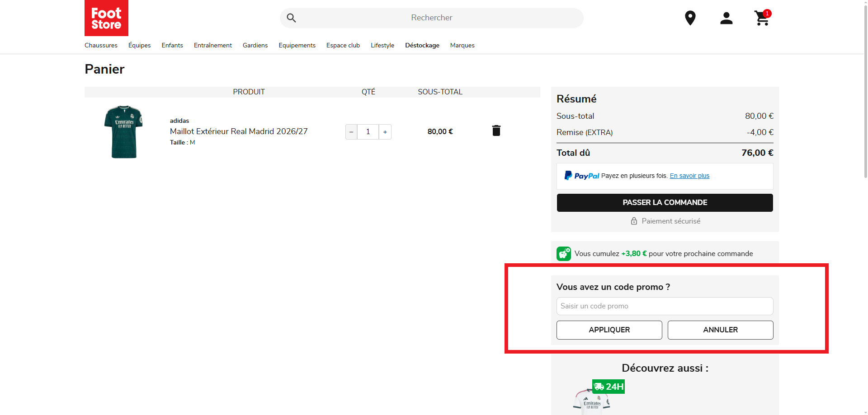
Task: Open the store locator pin icon
Action: point(690,18)
